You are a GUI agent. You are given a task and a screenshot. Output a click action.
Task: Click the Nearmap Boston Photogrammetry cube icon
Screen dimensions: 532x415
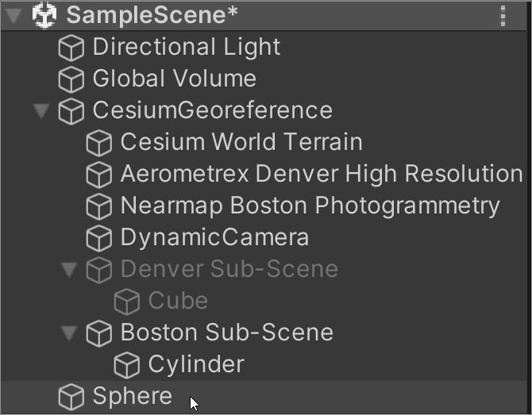(98, 206)
